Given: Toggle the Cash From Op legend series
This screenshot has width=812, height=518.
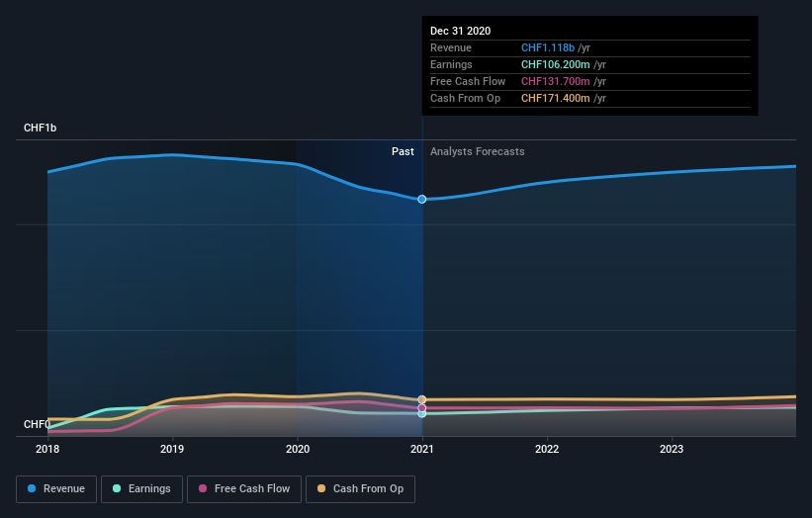Looking at the screenshot, I should [360, 489].
